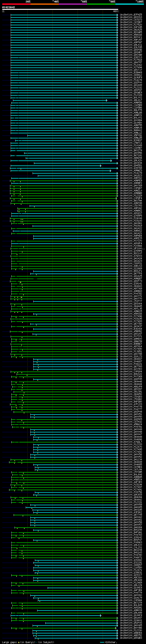Open the UniRef100_P27520 hit
This screenshot has height=644, width=146.
pos(131,25)
